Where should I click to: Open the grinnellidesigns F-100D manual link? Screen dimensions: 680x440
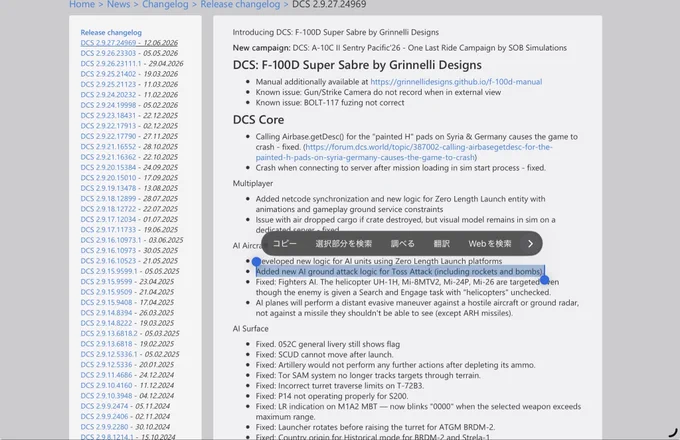tap(456, 82)
